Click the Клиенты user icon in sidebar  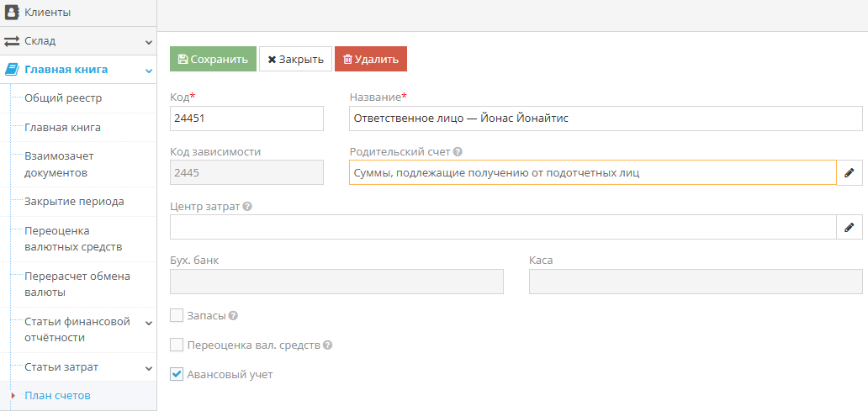12,13
